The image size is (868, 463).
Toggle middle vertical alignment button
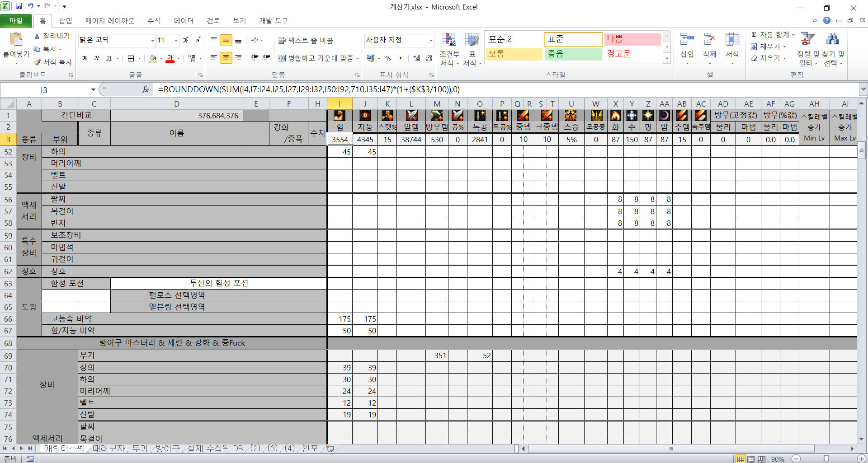[x=226, y=40]
